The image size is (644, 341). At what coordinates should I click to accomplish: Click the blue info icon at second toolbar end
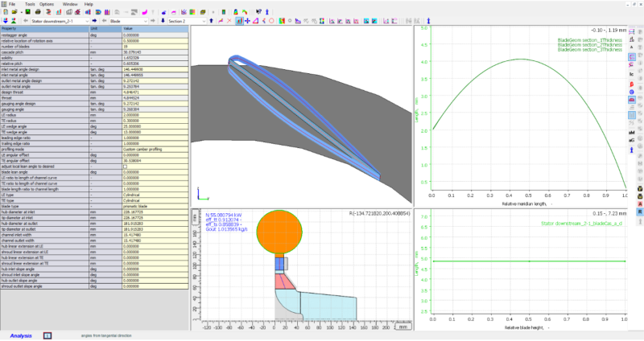[428, 21]
